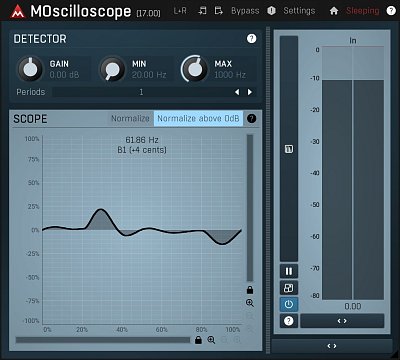Click the MeldaProduction logo icon
The width and height of the screenshot is (400, 360).
17,12
